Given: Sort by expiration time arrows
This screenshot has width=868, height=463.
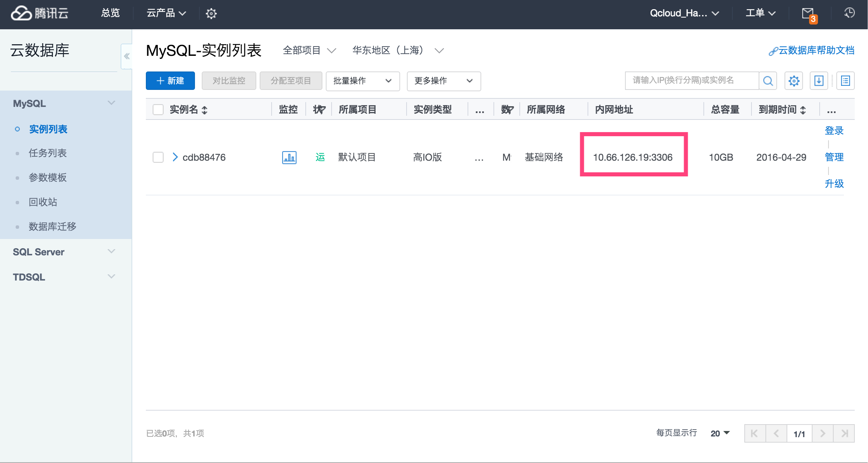Looking at the screenshot, I should click(803, 110).
